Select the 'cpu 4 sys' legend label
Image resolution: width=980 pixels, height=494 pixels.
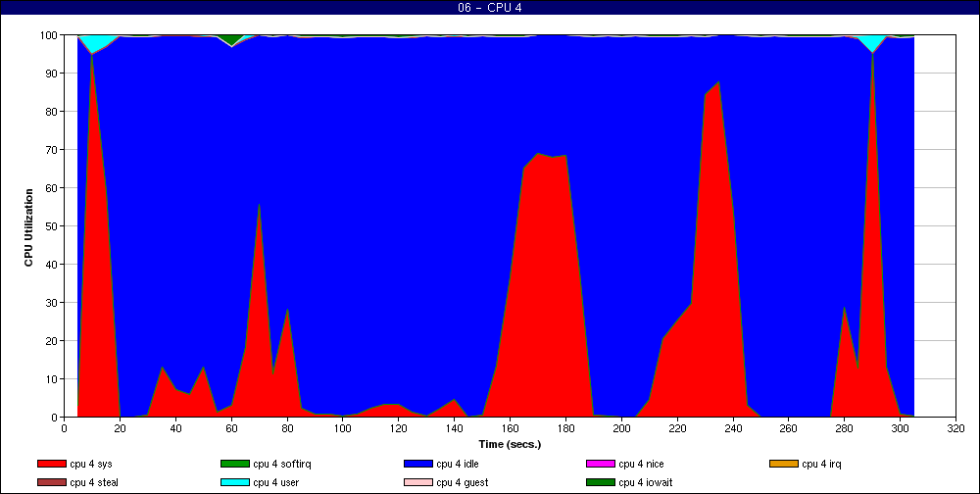(x=91, y=464)
